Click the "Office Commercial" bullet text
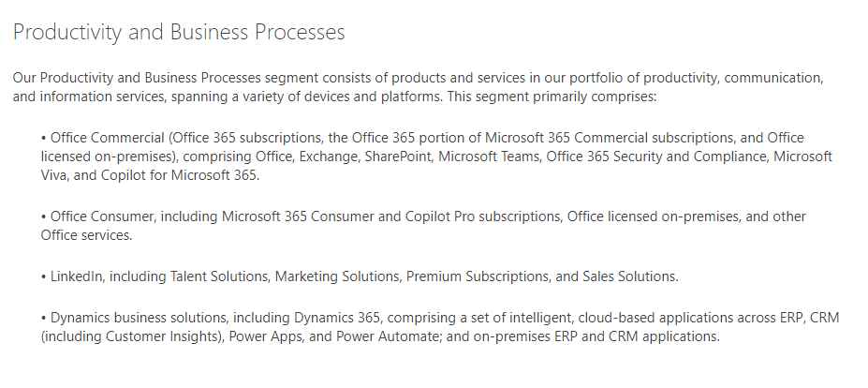 pos(107,138)
